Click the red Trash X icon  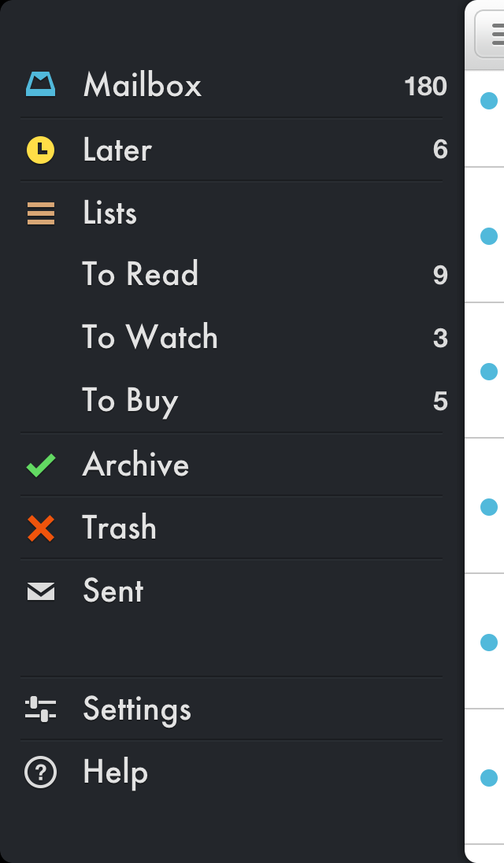(x=39, y=528)
